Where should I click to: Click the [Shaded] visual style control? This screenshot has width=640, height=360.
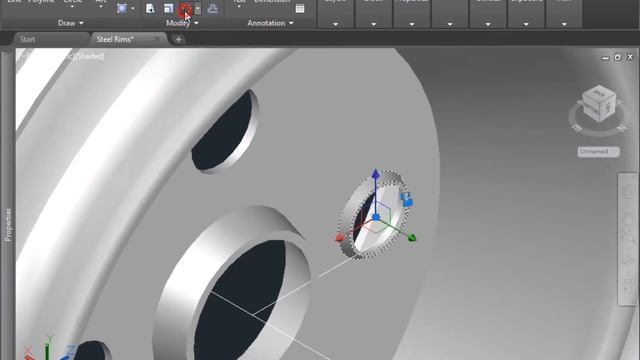click(x=89, y=56)
